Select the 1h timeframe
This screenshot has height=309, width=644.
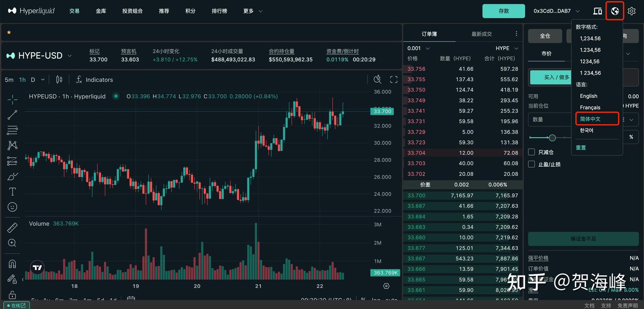point(22,80)
